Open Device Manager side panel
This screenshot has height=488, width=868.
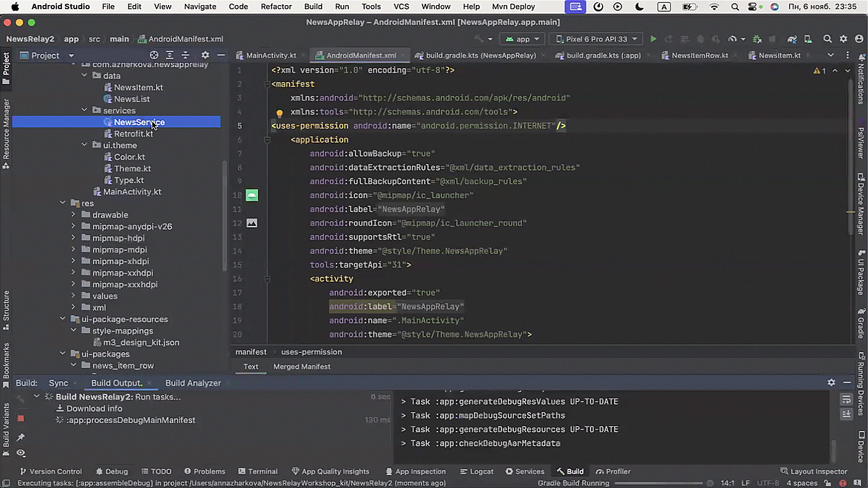click(861, 204)
